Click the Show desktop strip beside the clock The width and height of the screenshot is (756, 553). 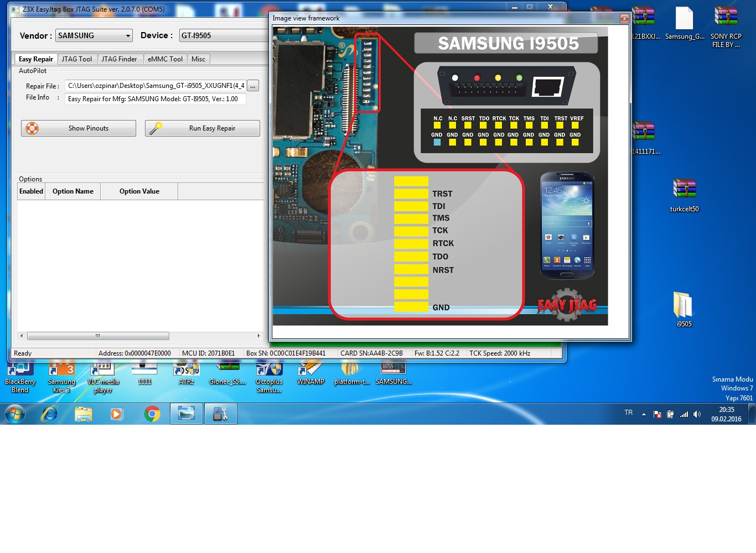click(x=752, y=414)
